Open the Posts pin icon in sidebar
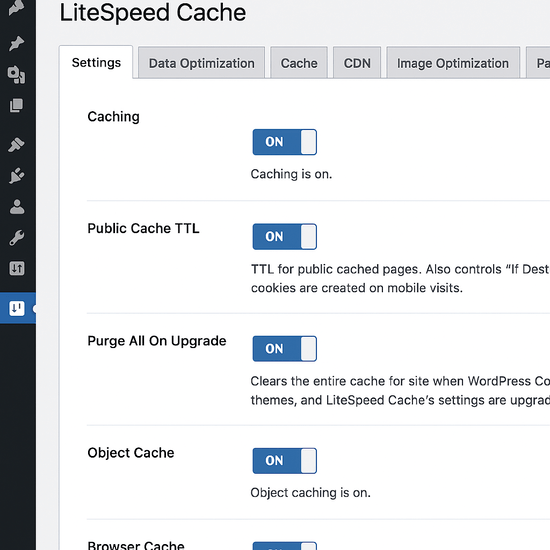The height and width of the screenshot is (550, 550). (x=16, y=43)
